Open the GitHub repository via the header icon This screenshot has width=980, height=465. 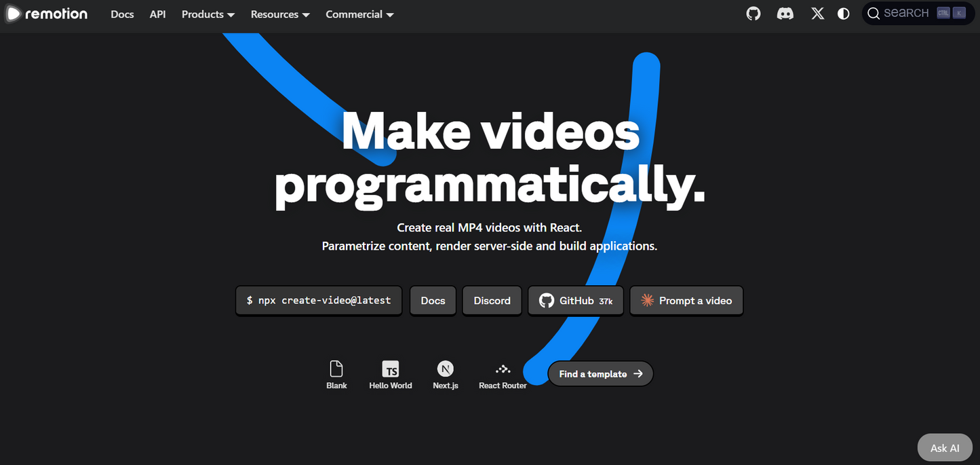[x=753, y=13]
